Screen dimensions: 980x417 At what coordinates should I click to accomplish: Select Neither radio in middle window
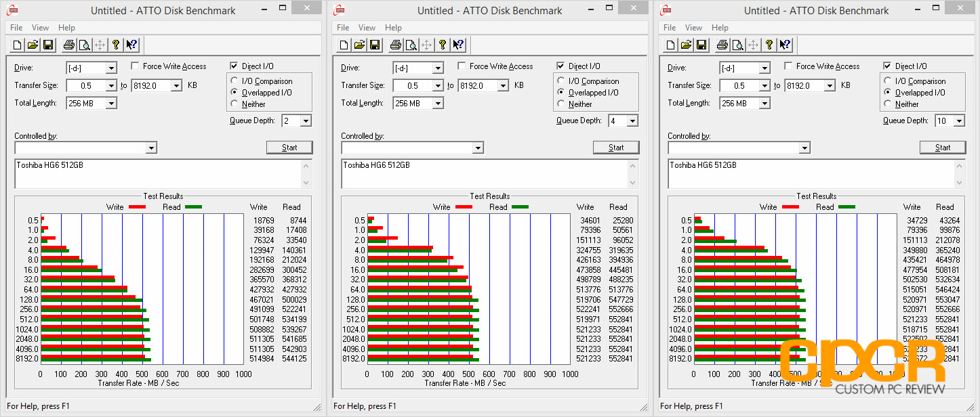(562, 104)
